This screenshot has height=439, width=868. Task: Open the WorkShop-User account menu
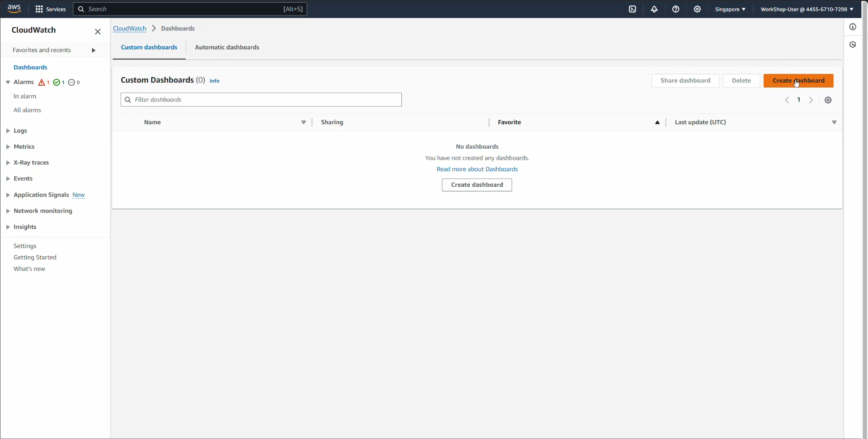(807, 9)
